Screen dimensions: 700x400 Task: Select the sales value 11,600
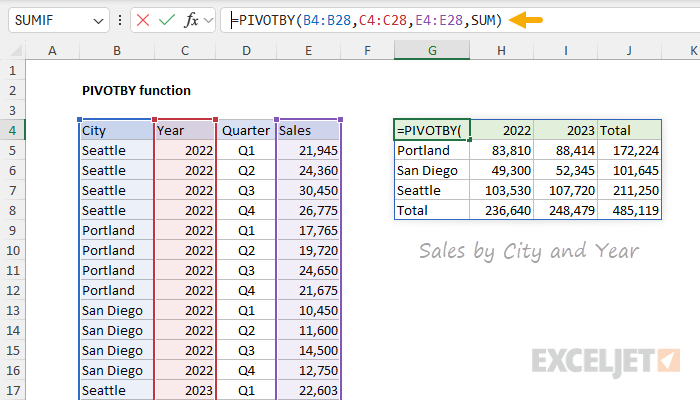point(308,330)
